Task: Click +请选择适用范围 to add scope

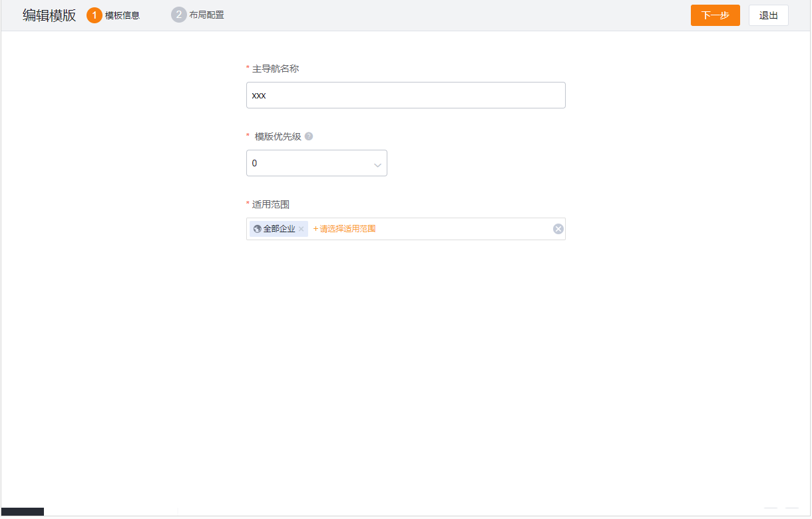Action: [x=345, y=229]
